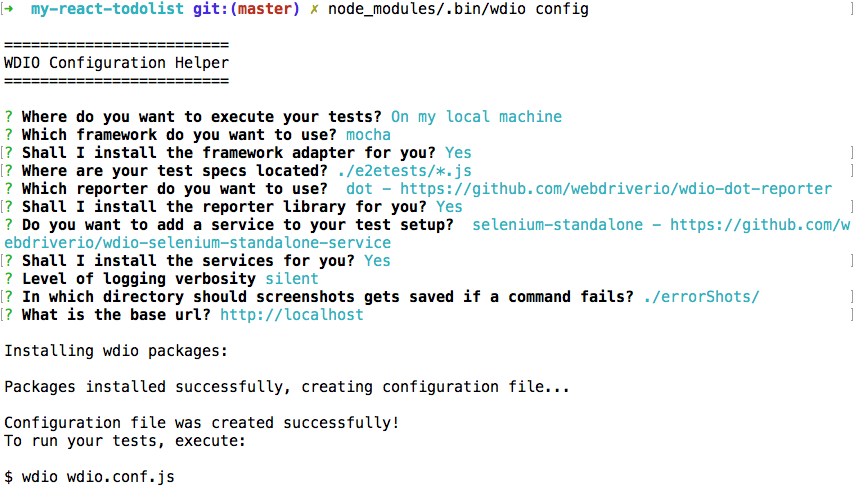Viewport: 854px width, 495px height.
Task: Open the http://localhost base URL
Action: [292, 315]
